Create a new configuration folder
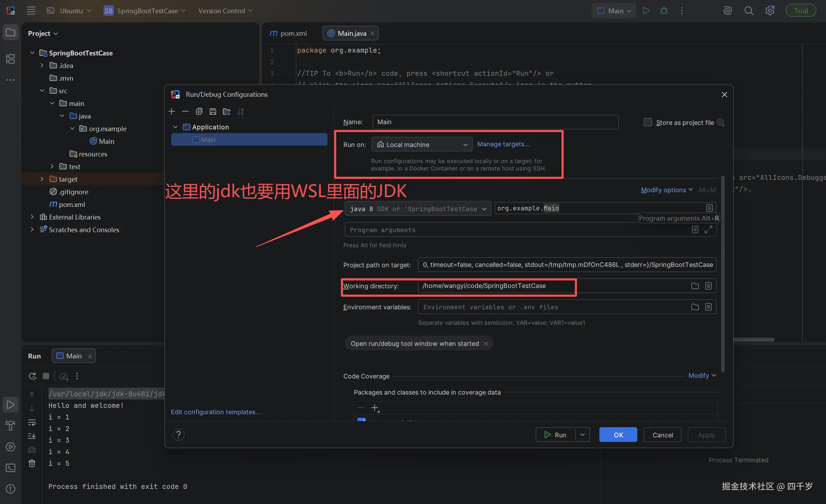This screenshot has width=826, height=504. pos(227,111)
